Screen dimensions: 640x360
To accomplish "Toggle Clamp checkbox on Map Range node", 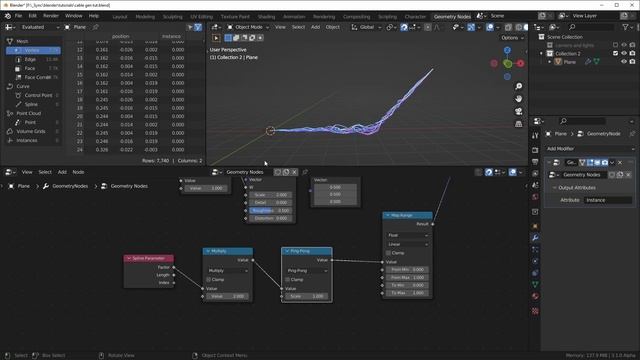I will pyautogui.click(x=388, y=253).
